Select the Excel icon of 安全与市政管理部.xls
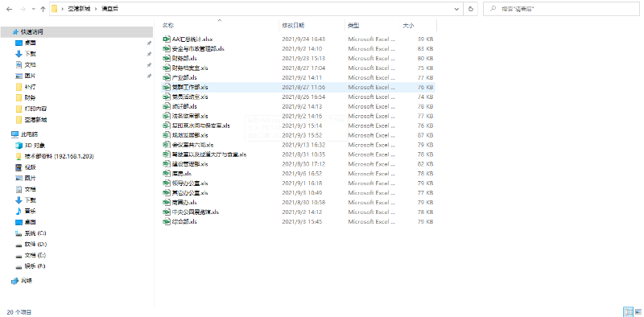 tap(167, 48)
